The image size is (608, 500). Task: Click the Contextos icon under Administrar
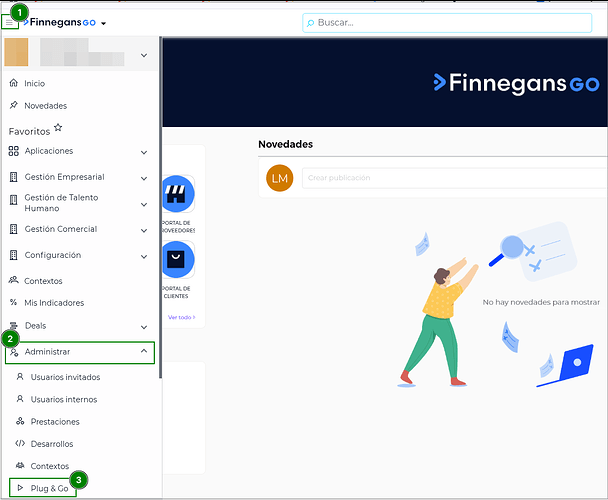coord(20,465)
